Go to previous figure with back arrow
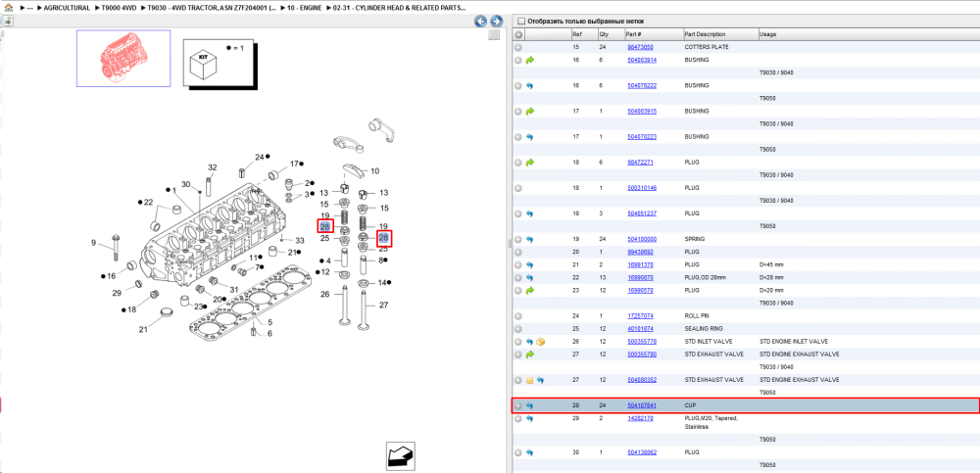The width and height of the screenshot is (980, 473). coord(480,22)
